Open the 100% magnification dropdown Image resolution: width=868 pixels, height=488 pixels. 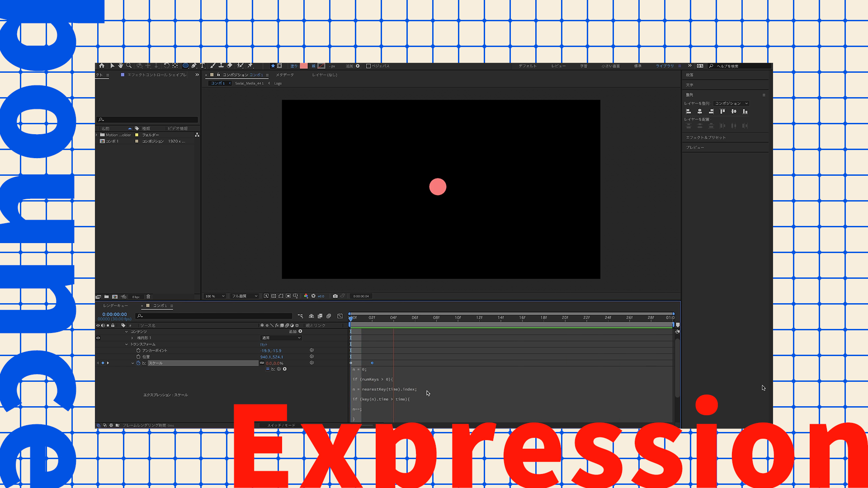(215, 296)
